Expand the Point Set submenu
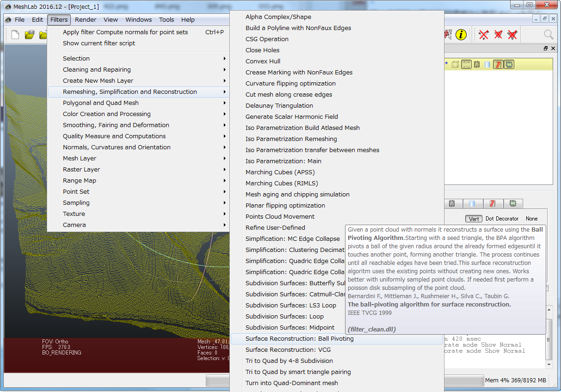The width and height of the screenshot is (561, 392). pyautogui.click(x=139, y=191)
